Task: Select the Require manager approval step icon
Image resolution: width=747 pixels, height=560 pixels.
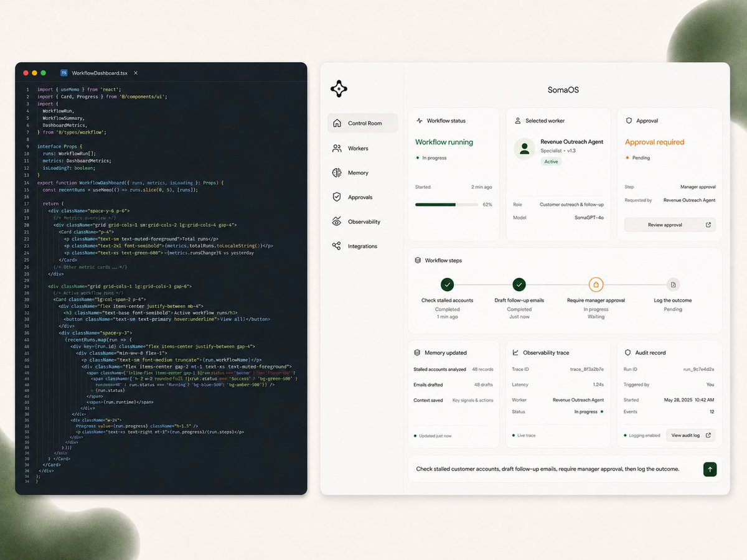Action: pyautogui.click(x=596, y=284)
